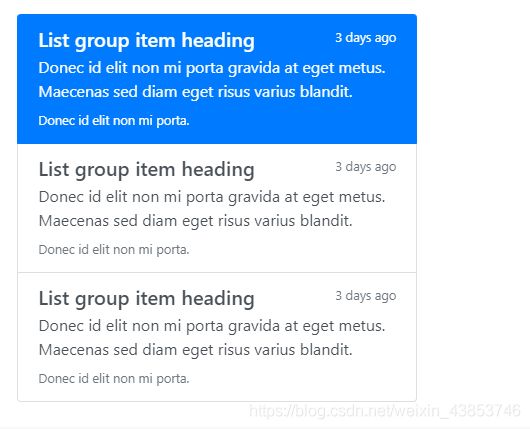Click "Maecenas sed diam" line in the bottom item

tap(195, 350)
